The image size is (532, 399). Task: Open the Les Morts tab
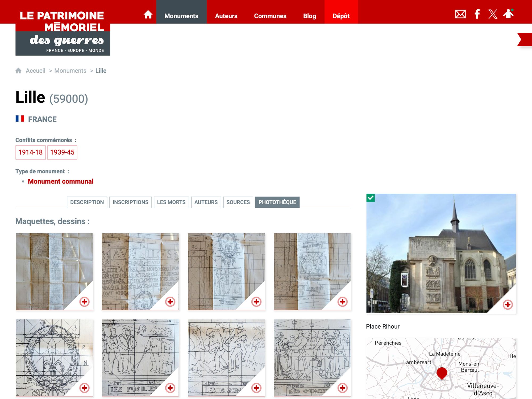pyautogui.click(x=171, y=202)
